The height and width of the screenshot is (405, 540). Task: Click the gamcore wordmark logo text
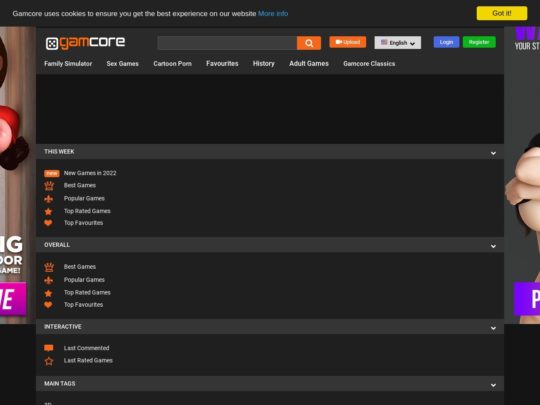click(x=92, y=43)
